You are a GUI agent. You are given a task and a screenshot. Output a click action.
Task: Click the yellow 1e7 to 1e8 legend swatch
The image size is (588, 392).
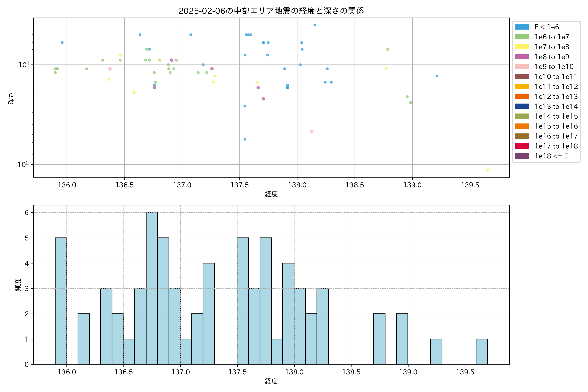click(x=522, y=47)
